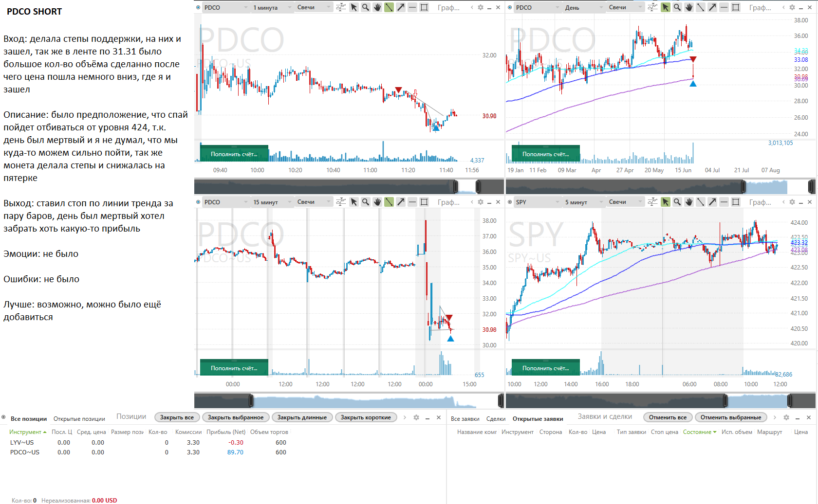Open indicators on PDCO 15-minute chart

341,202
